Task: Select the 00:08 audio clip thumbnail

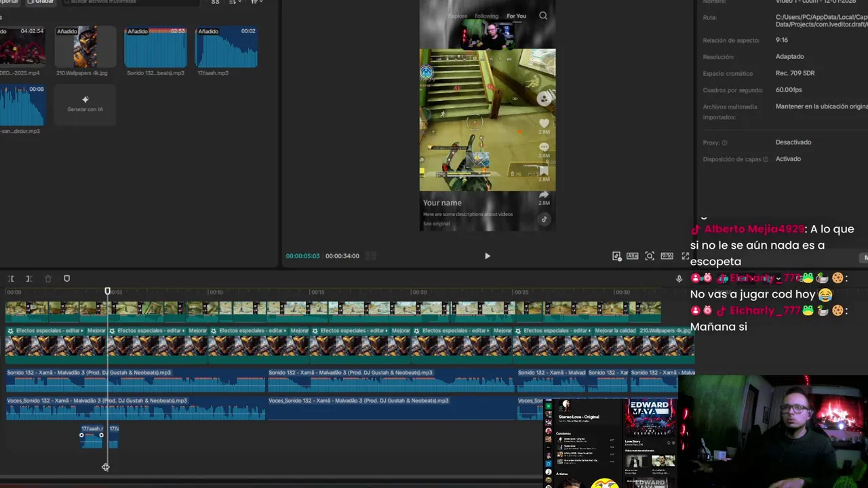Action: tap(22, 105)
